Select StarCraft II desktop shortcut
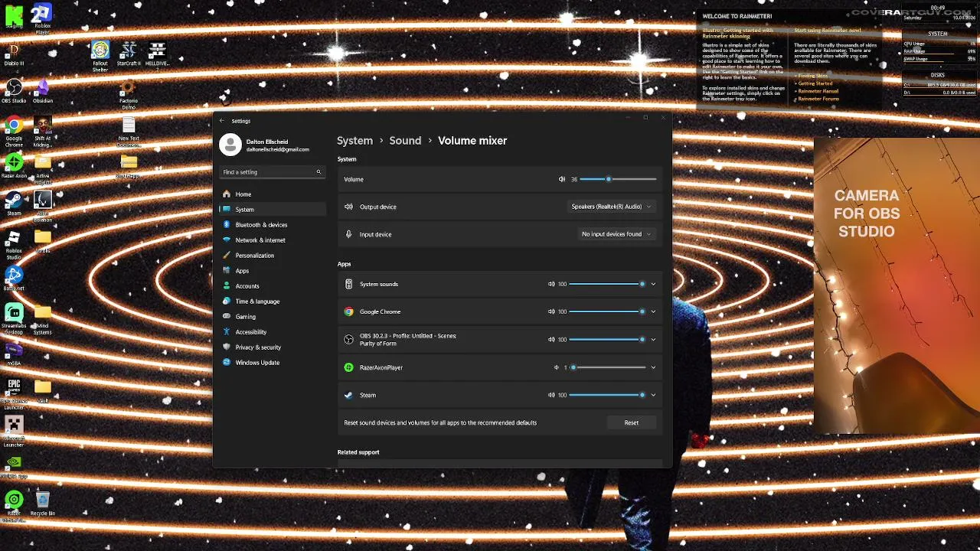Viewport: 980px width, 551px height. click(129, 54)
